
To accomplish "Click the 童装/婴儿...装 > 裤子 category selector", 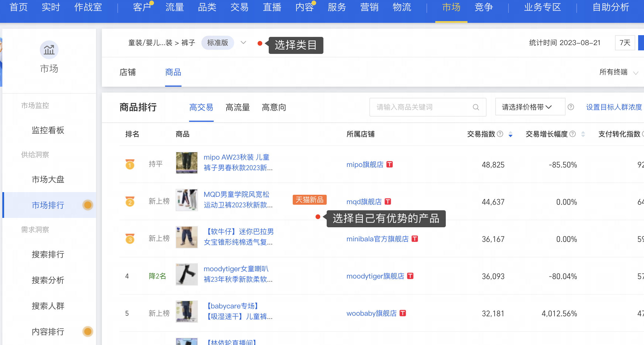I will pos(162,43).
